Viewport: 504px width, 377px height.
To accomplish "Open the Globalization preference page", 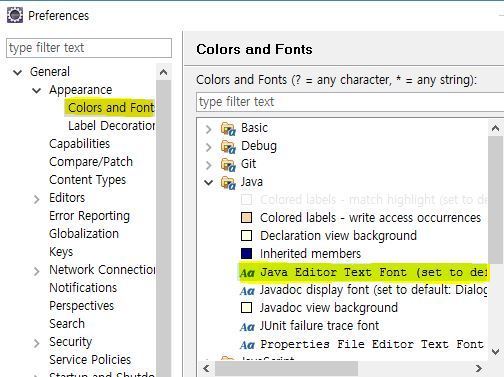I will coord(84,234).
